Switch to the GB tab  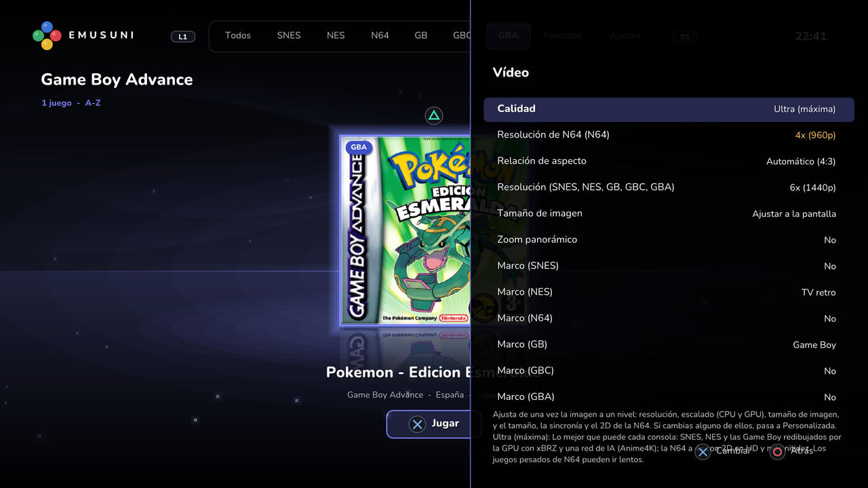point(421,36)
